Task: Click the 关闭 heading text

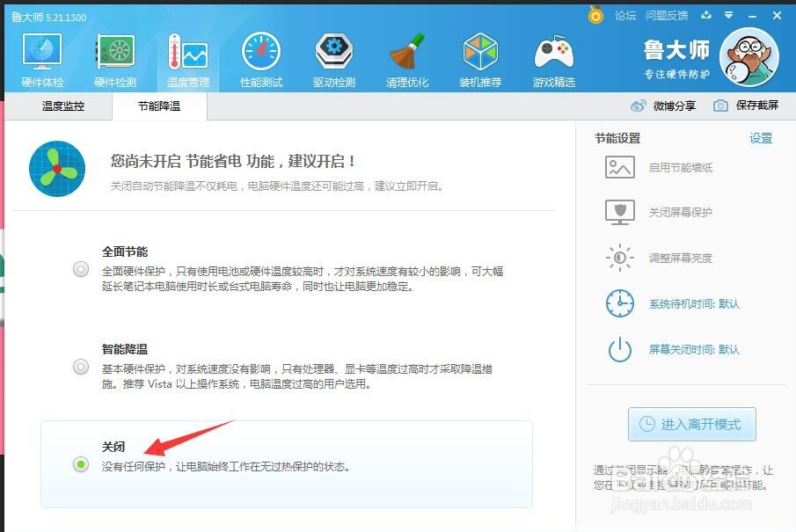Action: click(113, 447)
